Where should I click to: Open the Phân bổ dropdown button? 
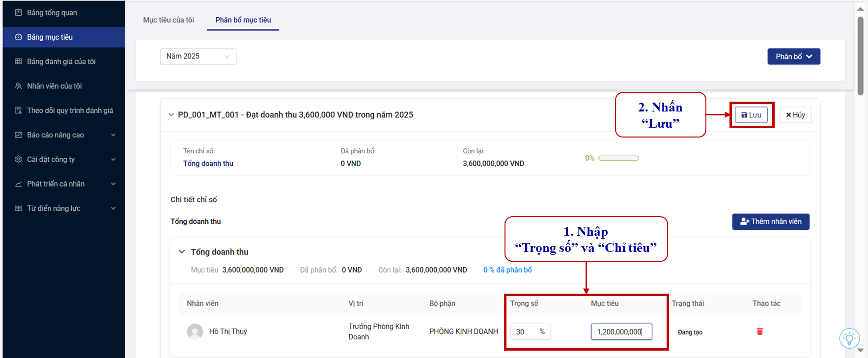(x=793, y=56)
